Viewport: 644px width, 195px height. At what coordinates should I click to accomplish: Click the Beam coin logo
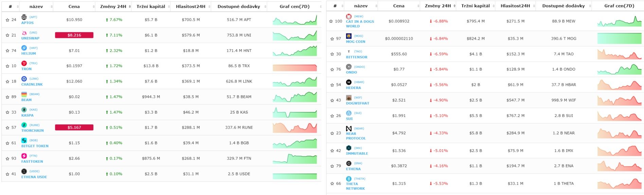pyautogui.click(x=24, y=94)
